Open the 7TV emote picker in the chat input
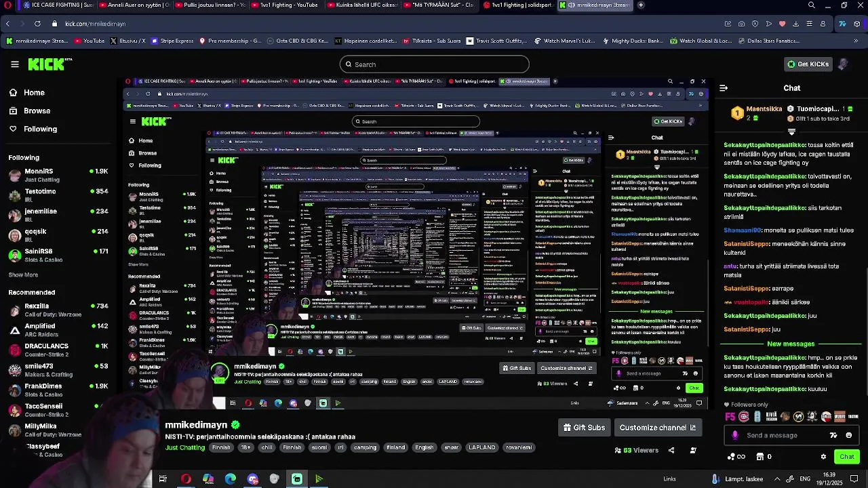This screenshot has height=488, width=868. [833, 435]
